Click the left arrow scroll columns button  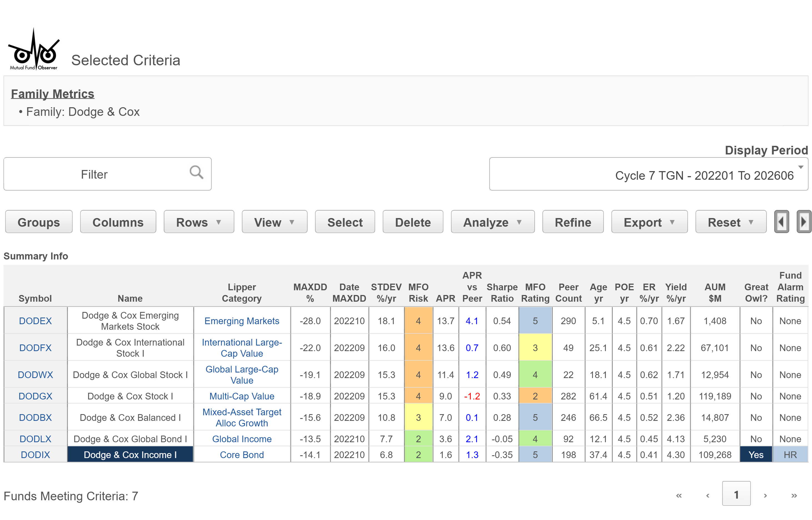[781, 222]
